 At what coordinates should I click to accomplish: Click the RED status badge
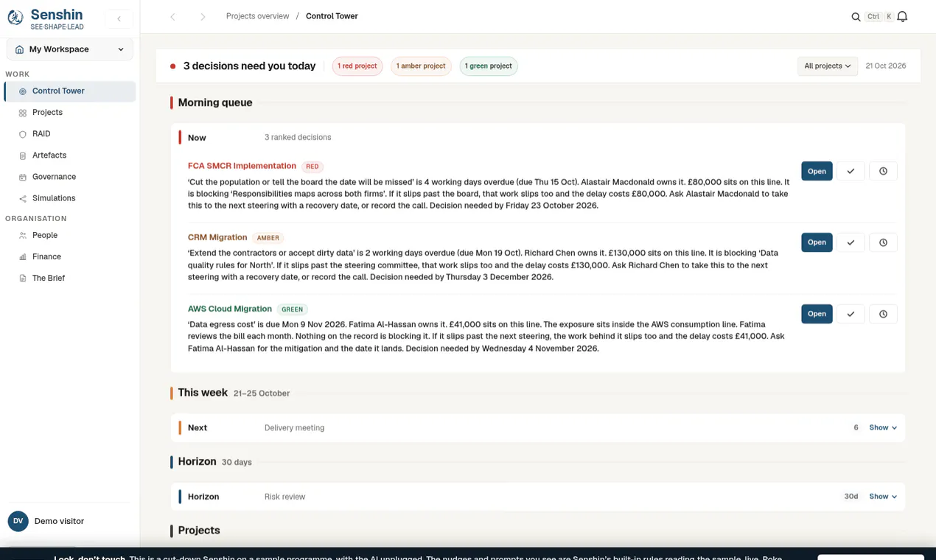tap(312, 167)
